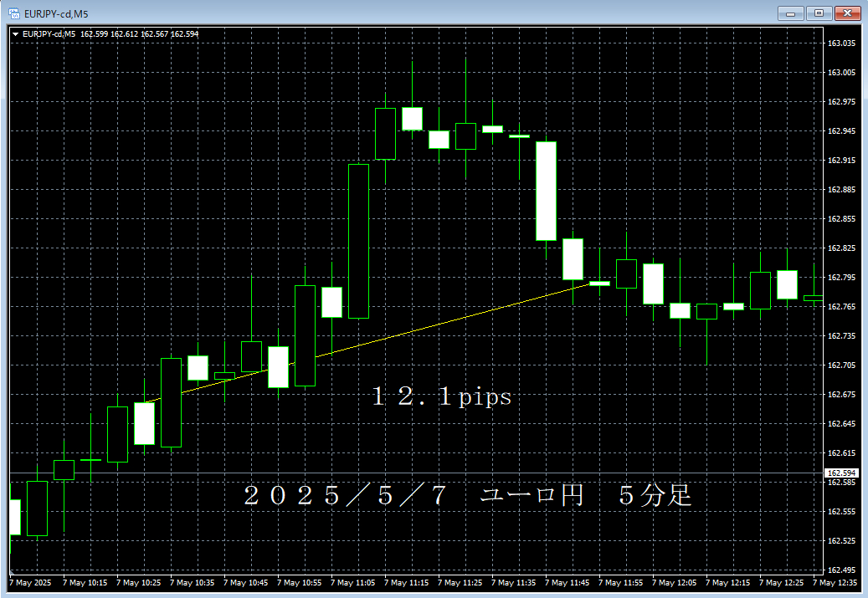Minimize the EURJPY-cd,M5 chart window
This screenshot has height=598, width=868.
tap(790, 13)
